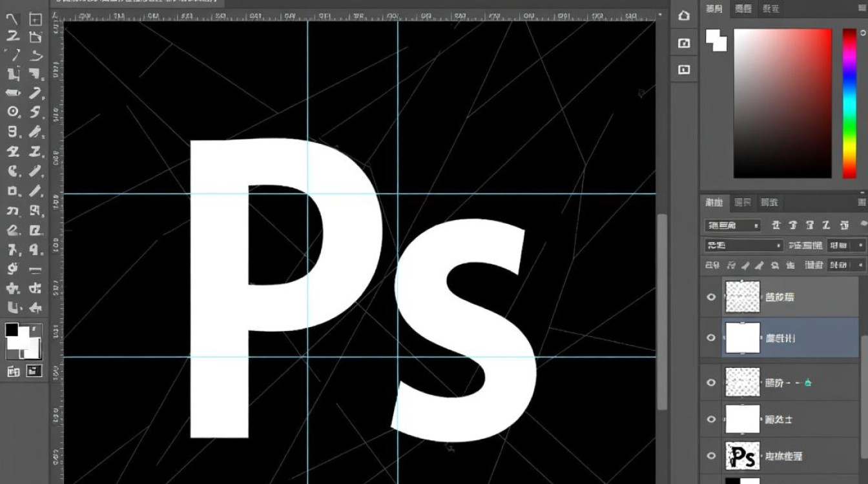868x484 pixels.
Task: Click the overlapping white swatches in the color panel
Action: 716,41
